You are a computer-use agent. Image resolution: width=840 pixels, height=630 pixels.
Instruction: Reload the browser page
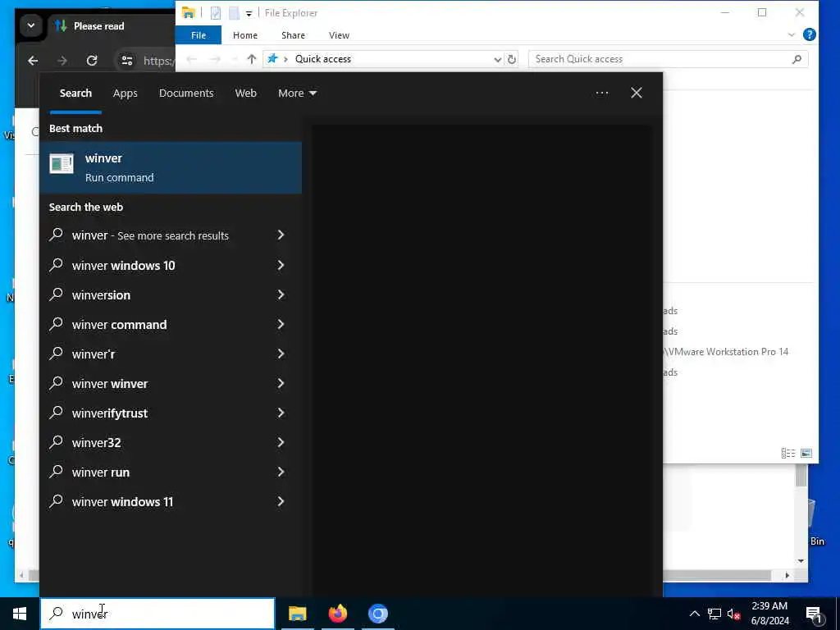pos(92,61)
